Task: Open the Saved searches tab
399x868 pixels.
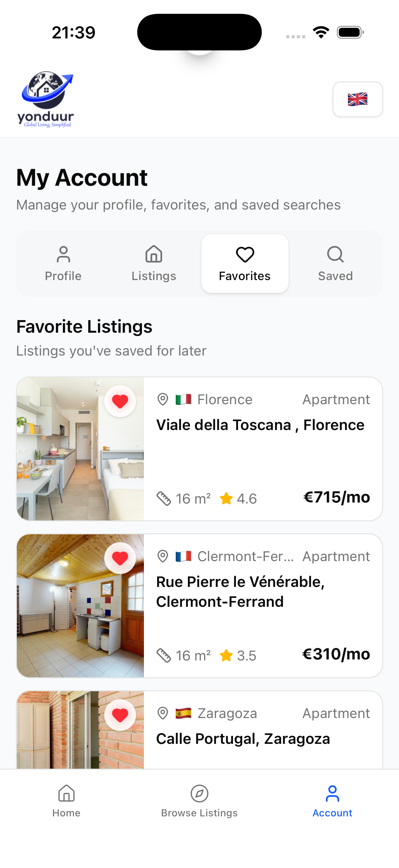Action: click(335, 264)
